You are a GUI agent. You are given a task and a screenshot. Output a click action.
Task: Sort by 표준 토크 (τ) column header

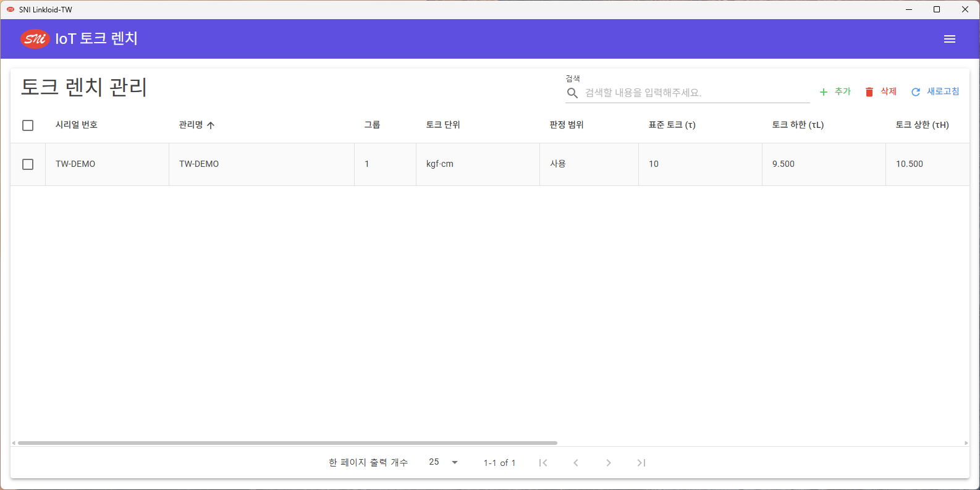click(672, 125)
